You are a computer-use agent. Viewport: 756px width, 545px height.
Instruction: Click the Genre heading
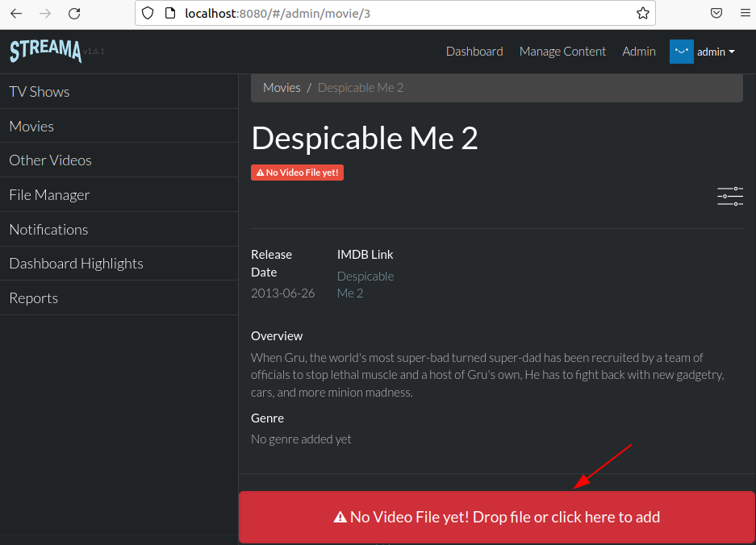(267, 418)
